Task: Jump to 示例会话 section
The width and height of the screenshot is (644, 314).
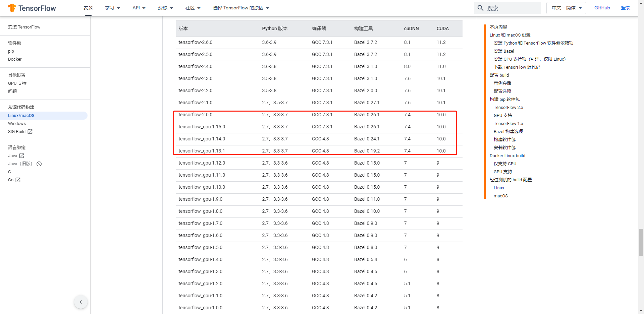Action: (x=502, y=83)
